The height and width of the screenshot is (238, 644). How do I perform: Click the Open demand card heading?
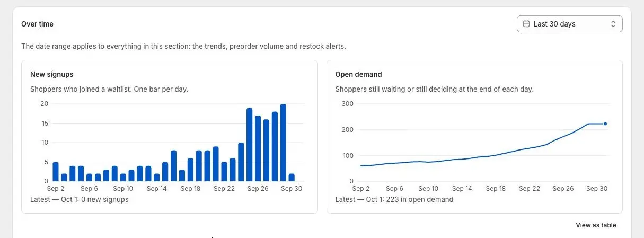pyautogui.click(x=359, y=74)
